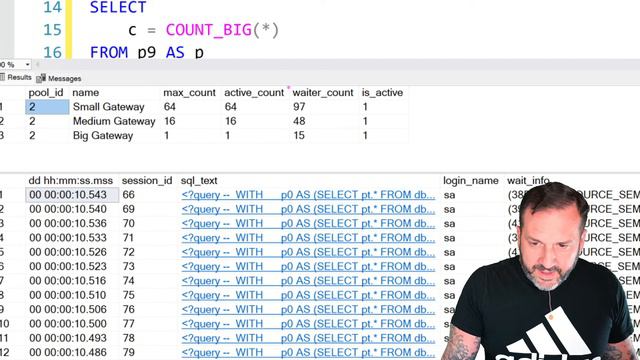Select the waiter_count column header

point(323,93)
